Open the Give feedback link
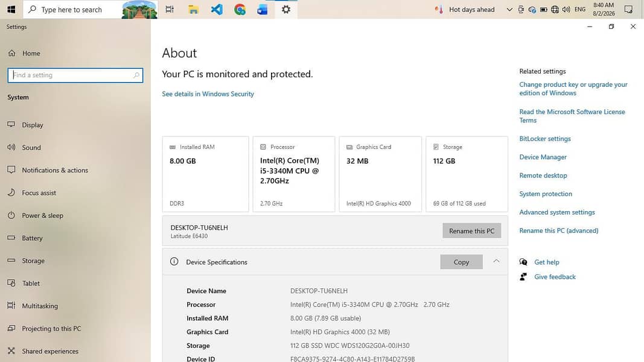 (x=555, y=277)
